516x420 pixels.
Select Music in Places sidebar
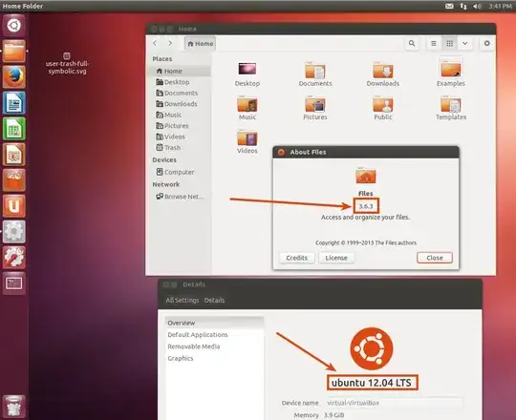[180, 115]
